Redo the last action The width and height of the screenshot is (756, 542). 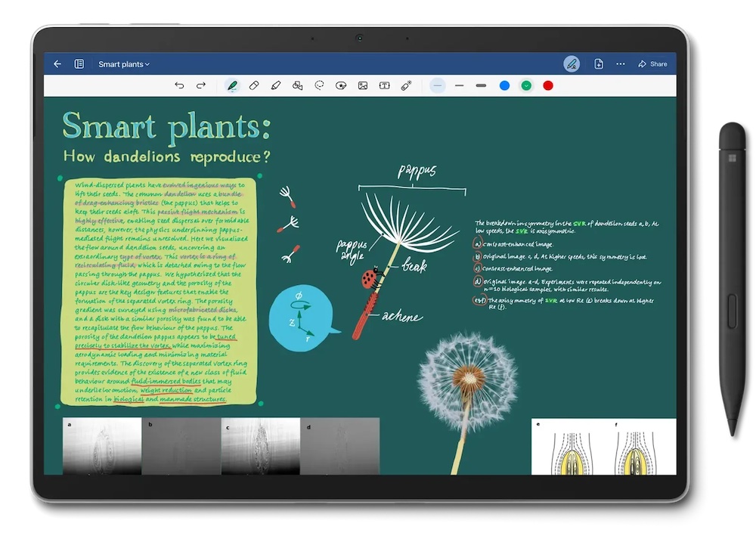pos(201,85)
